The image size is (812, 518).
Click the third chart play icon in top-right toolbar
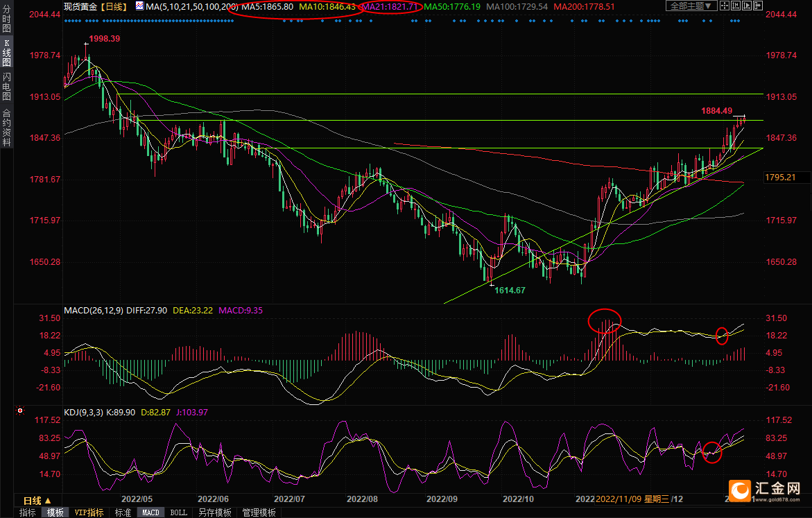coord(747,6)
